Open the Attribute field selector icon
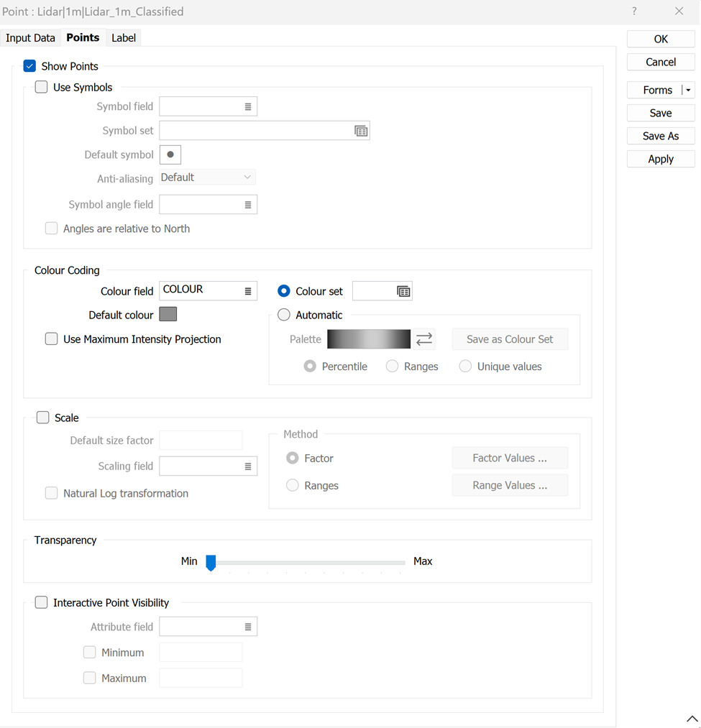 pyautogui.click(x=249, y=626)
